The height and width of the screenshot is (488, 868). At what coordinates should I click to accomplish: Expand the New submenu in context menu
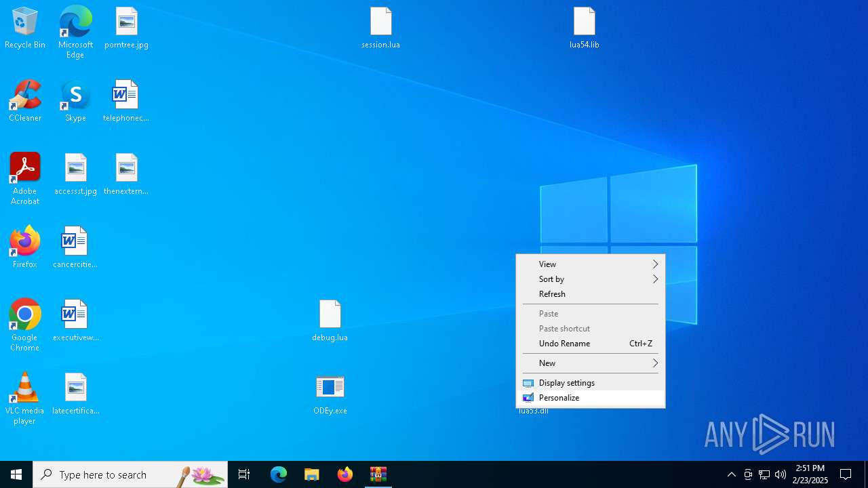coord(591,363)
